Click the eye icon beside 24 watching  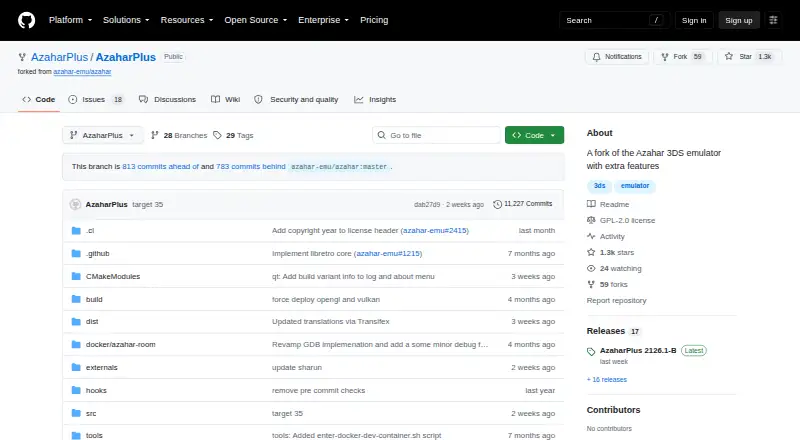[x=591, y=268]
